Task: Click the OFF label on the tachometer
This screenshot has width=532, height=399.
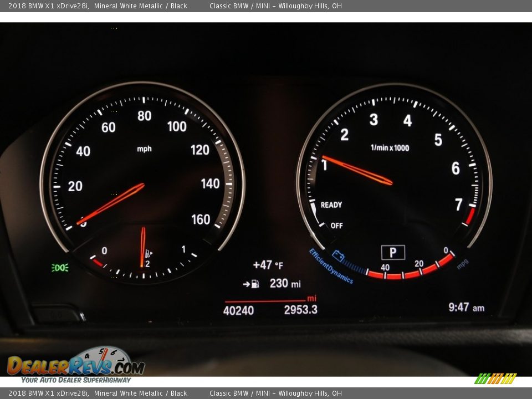Action: pos(336,226)
